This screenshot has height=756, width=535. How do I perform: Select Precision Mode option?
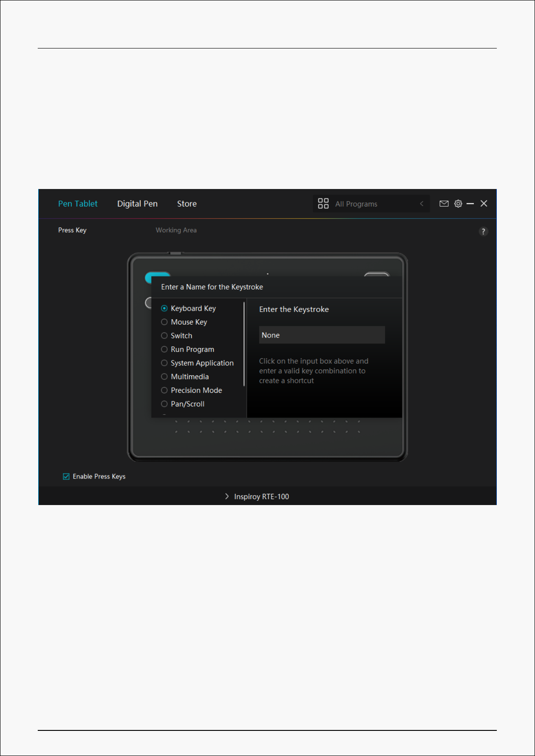pos(164,391)
